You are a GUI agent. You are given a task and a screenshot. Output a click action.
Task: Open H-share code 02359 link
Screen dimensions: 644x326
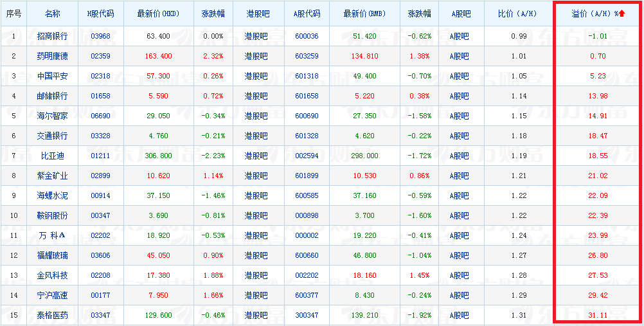coord(101,56)
